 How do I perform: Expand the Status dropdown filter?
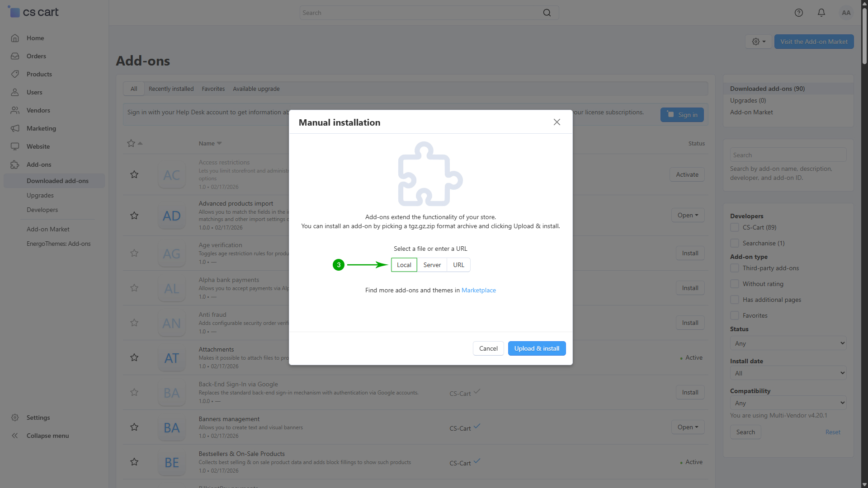[x=788, y=343]
